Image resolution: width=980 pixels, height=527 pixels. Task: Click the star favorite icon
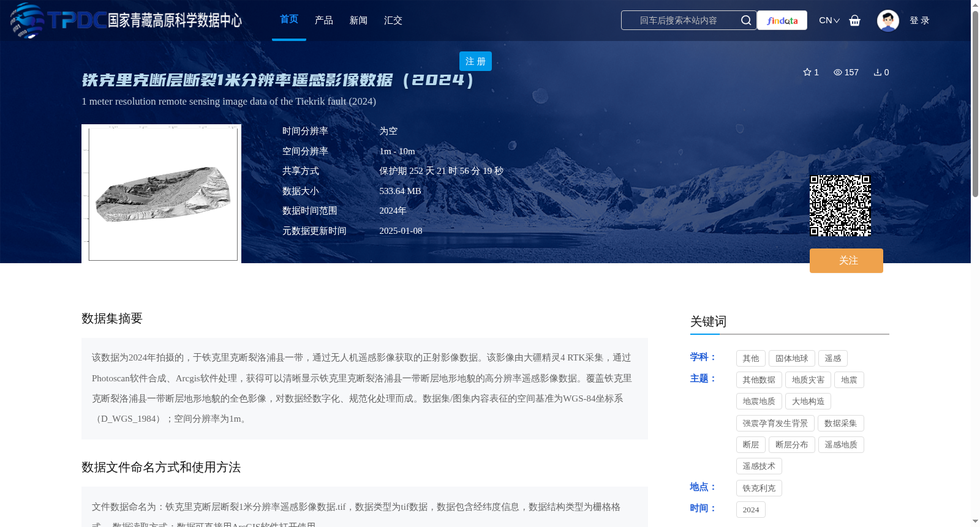807,72
